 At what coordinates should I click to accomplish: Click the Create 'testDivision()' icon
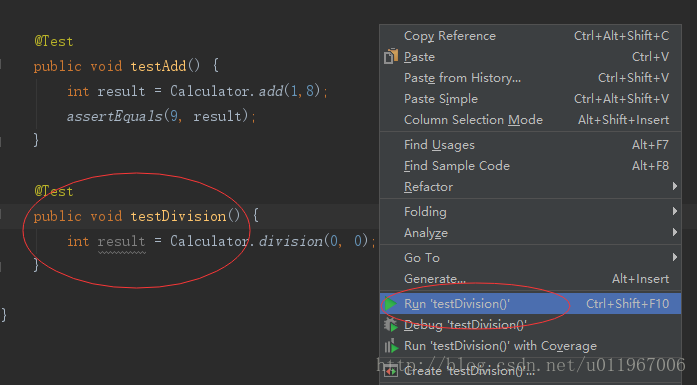pyautogui.click(x=391, y=370)
